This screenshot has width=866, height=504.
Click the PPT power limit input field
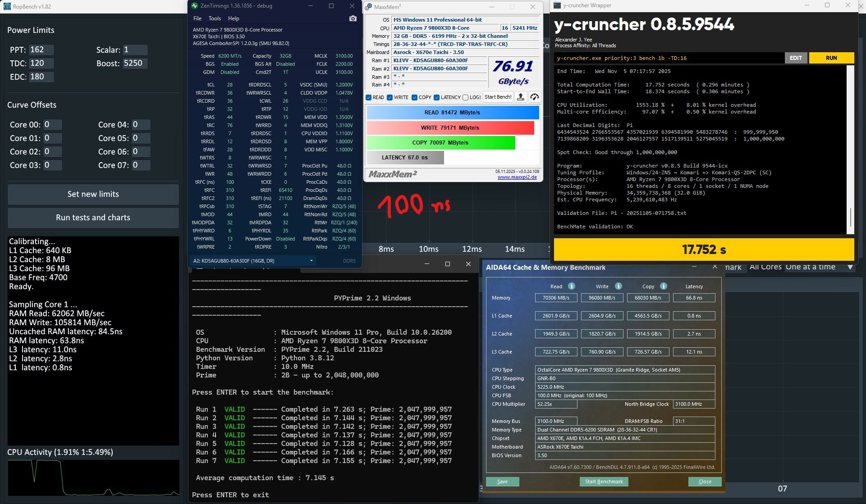click(41, 50)
